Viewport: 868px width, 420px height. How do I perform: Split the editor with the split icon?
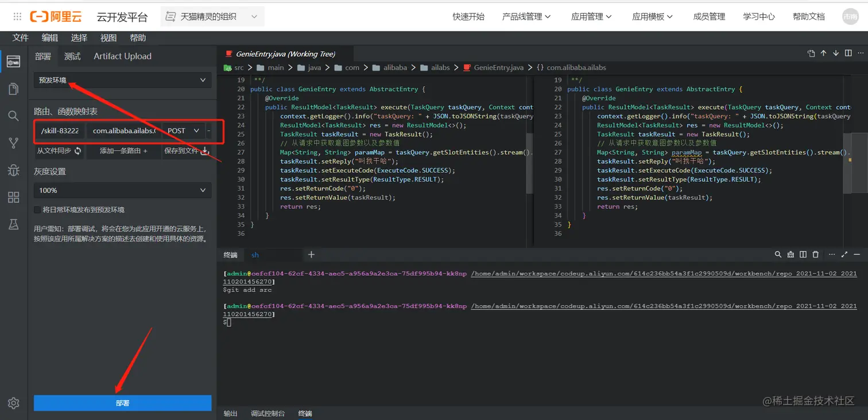(848, 53)
